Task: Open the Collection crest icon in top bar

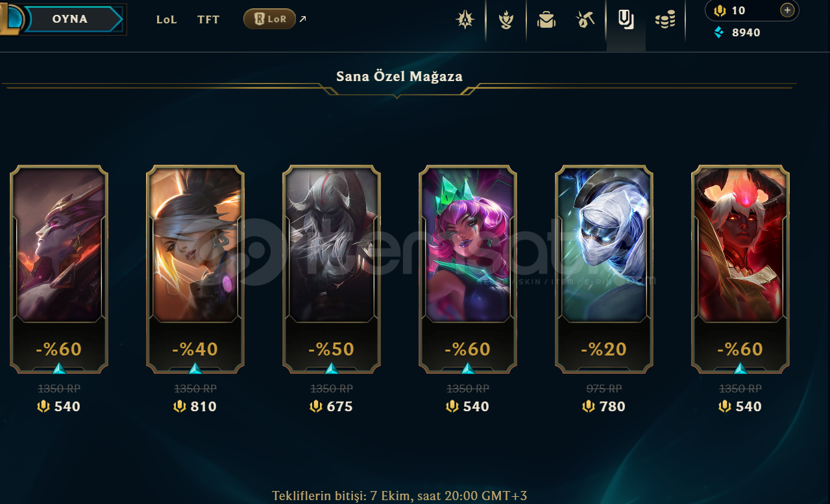Action: pyautogui.click(x=465, y=20)
